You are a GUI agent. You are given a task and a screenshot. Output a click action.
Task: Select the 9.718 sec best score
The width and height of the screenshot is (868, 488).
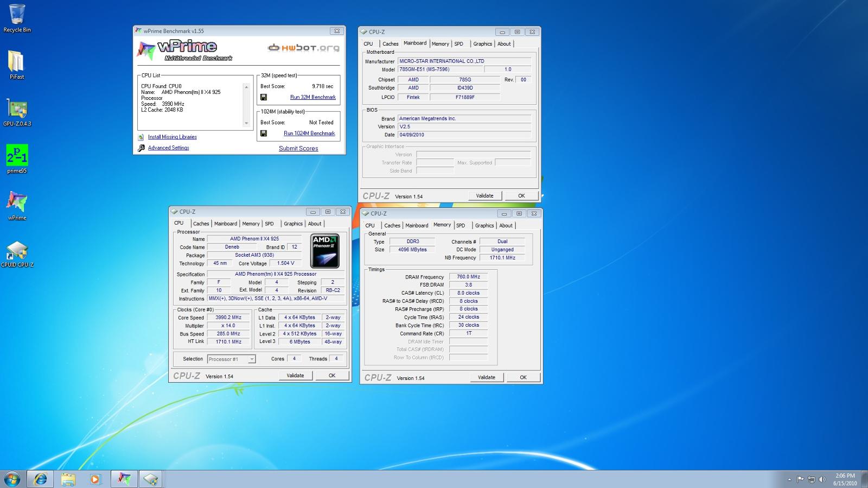coord(323,86)
